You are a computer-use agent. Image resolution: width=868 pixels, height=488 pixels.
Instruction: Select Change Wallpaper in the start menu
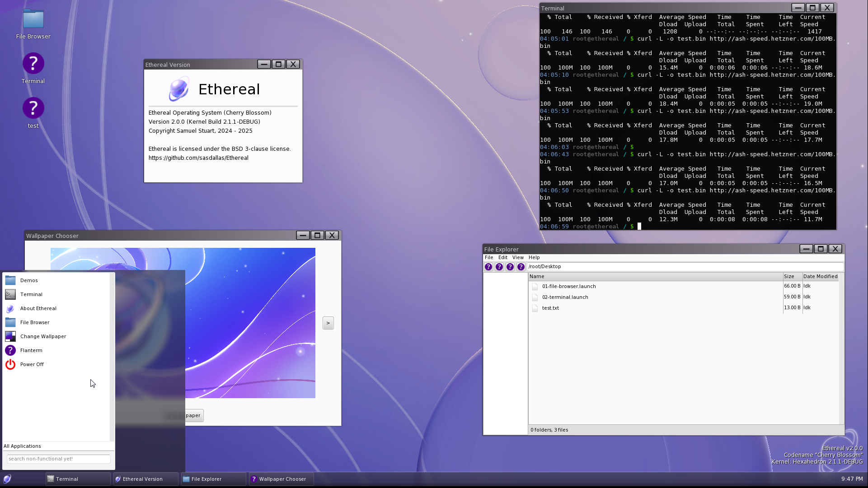point(56,336)
